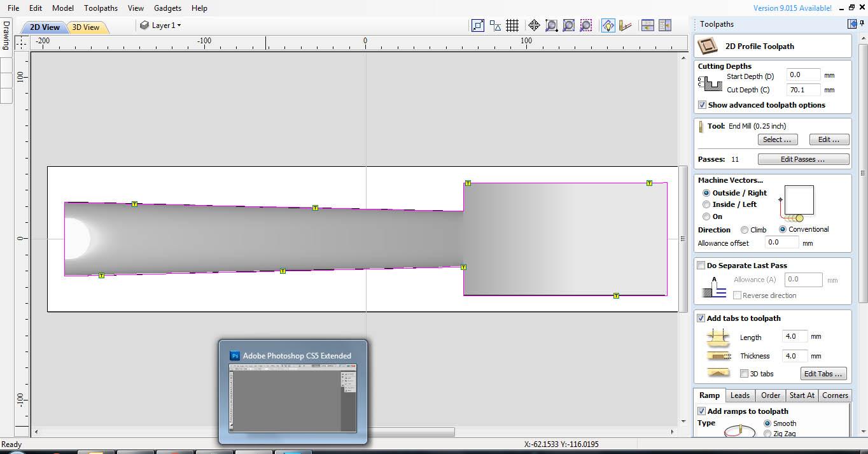This screenshot has width=868, height=454.
Task: Click the 3D tabs illustration icon
Action: [718, 373]
